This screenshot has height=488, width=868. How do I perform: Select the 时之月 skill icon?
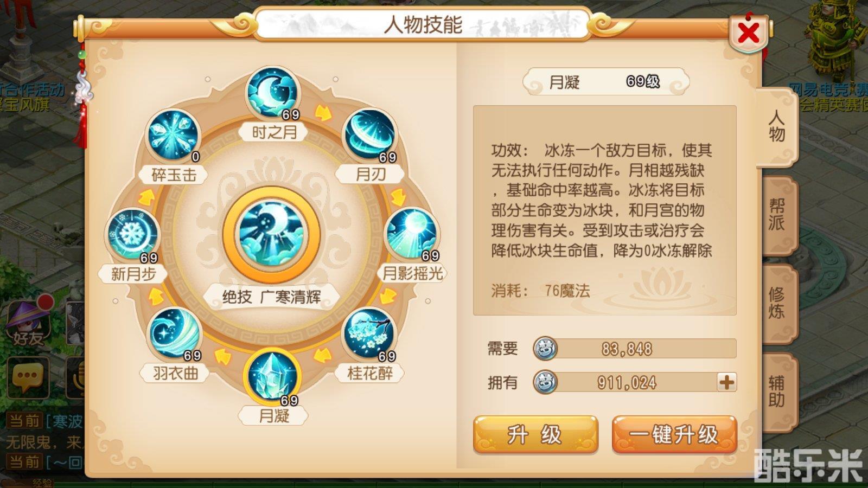pyautogui.click(x=272, y=92)
